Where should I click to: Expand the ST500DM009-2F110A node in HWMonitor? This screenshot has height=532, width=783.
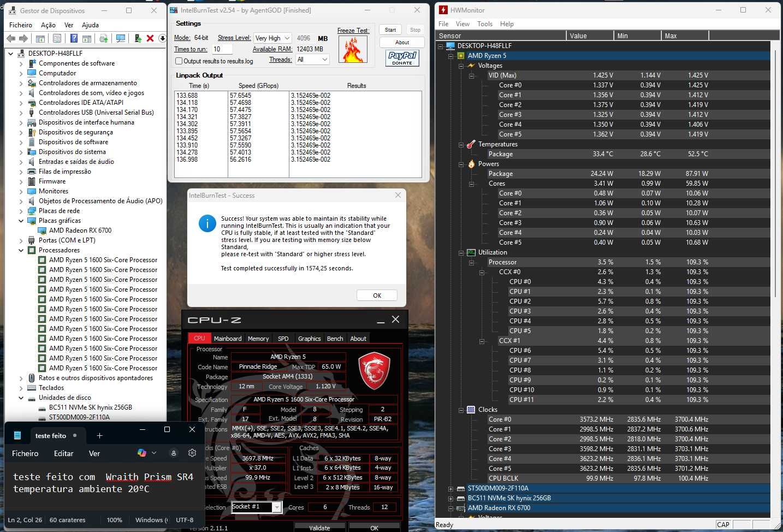[x=450, y=488]
